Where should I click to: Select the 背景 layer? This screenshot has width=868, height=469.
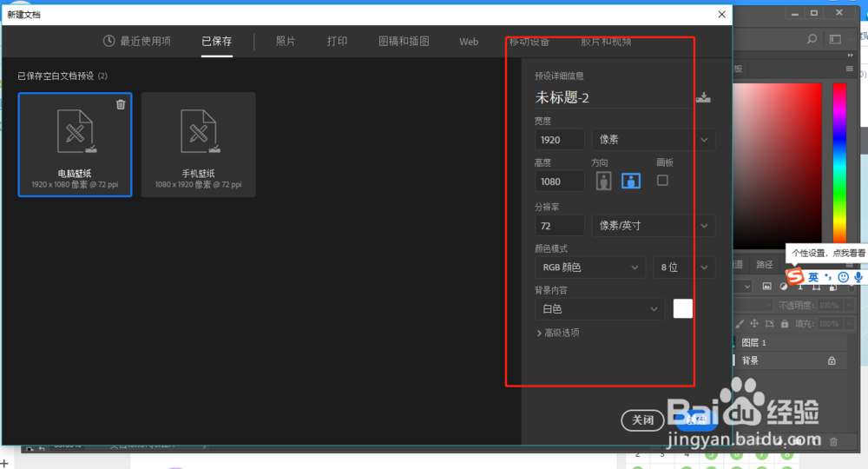[790, 361]
